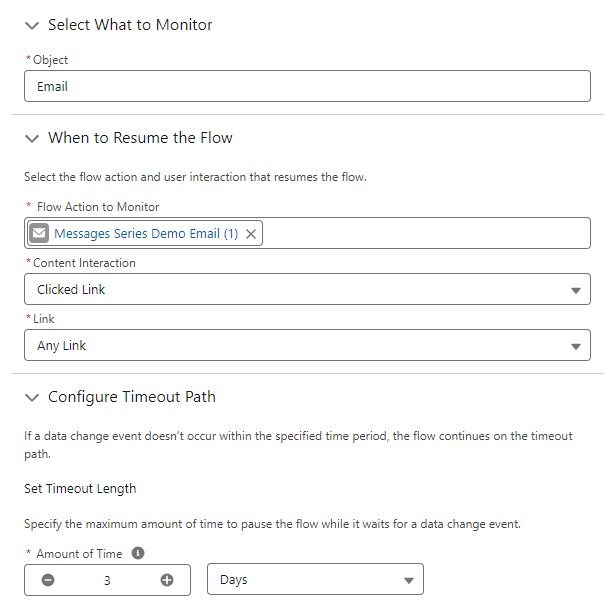This screenshot has width=616, height=611.
Task: Click the Select What to Monitor heading
Action: click(x=130, y=25)
